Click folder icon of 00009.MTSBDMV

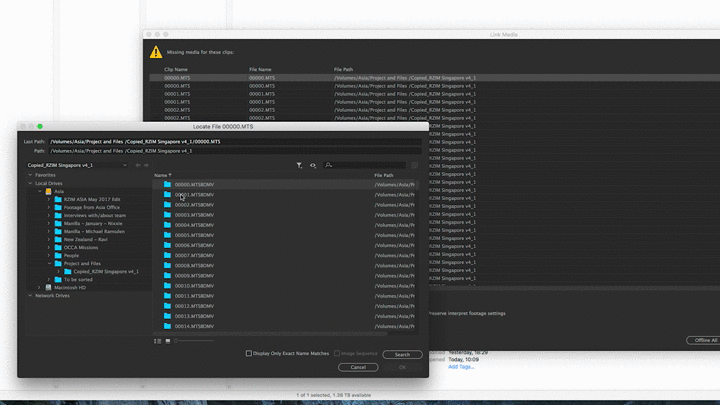coord(167,276)
